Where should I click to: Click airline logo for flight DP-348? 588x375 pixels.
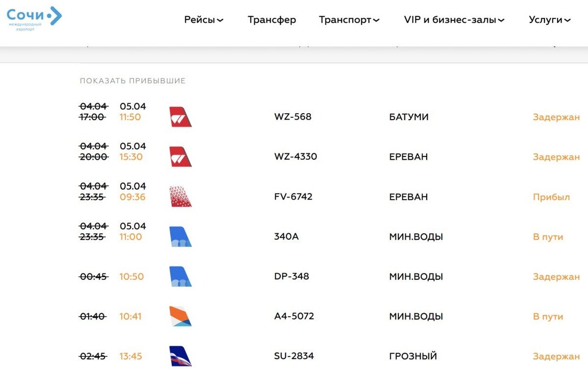point(180,276)
